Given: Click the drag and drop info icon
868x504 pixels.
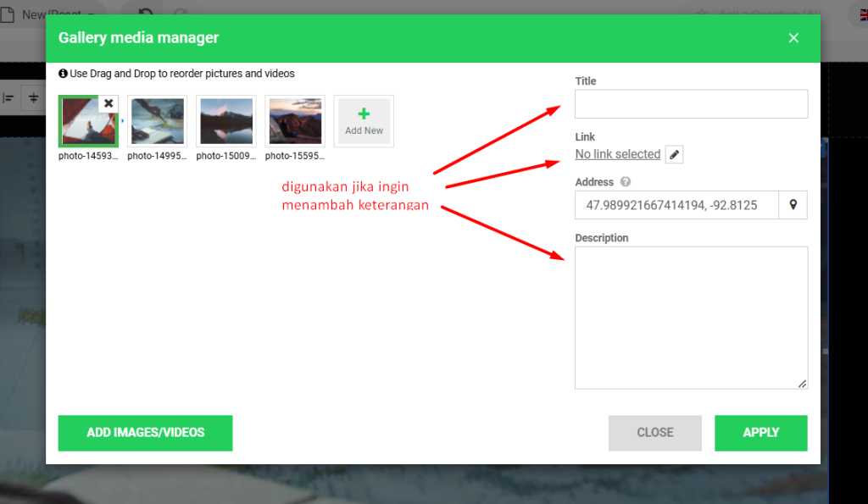Looking at the screenshot, I should tap(63, 74).
